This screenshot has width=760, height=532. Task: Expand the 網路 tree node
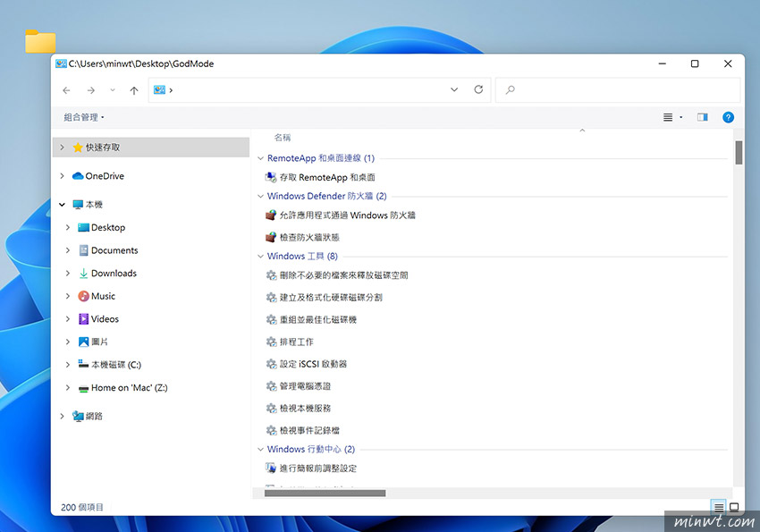pos(62,416)
